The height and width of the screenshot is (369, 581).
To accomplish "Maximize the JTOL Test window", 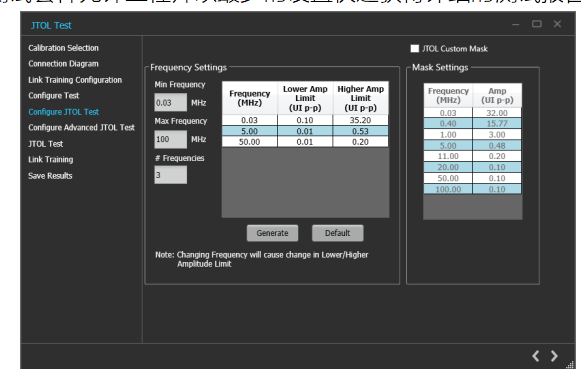I will click(537, 24).
